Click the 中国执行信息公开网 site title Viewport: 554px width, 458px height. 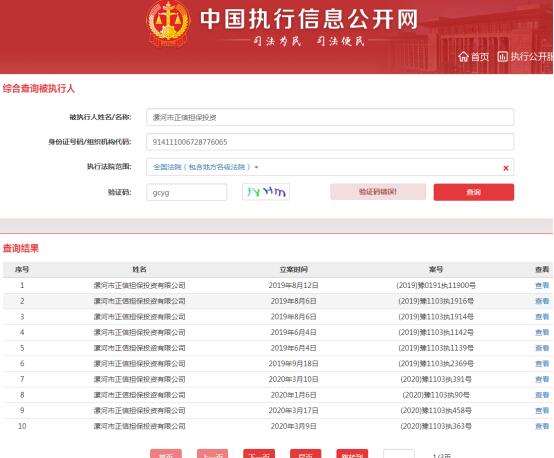pos(309,19)
